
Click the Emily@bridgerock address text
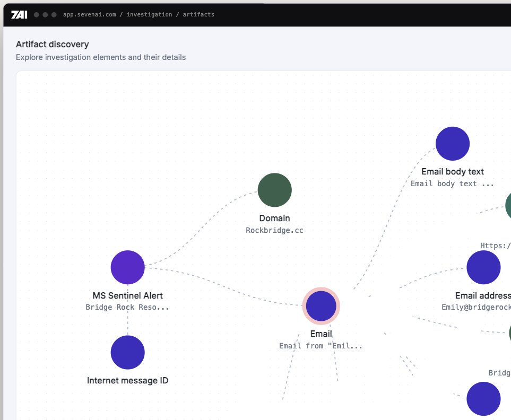(x=476, y=307)
